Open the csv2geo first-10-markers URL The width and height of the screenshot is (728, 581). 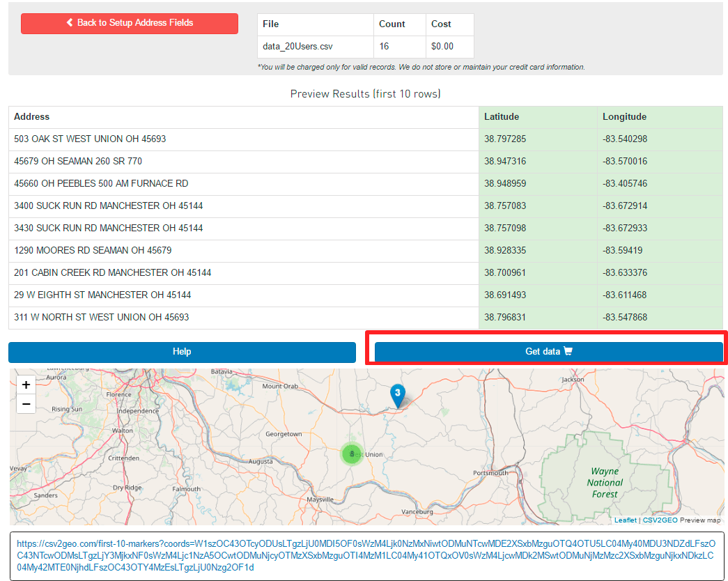(366, 555)
